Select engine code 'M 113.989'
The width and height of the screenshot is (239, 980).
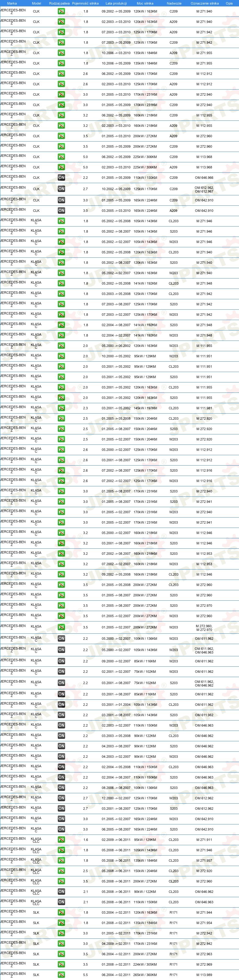(x=204, y=975)
